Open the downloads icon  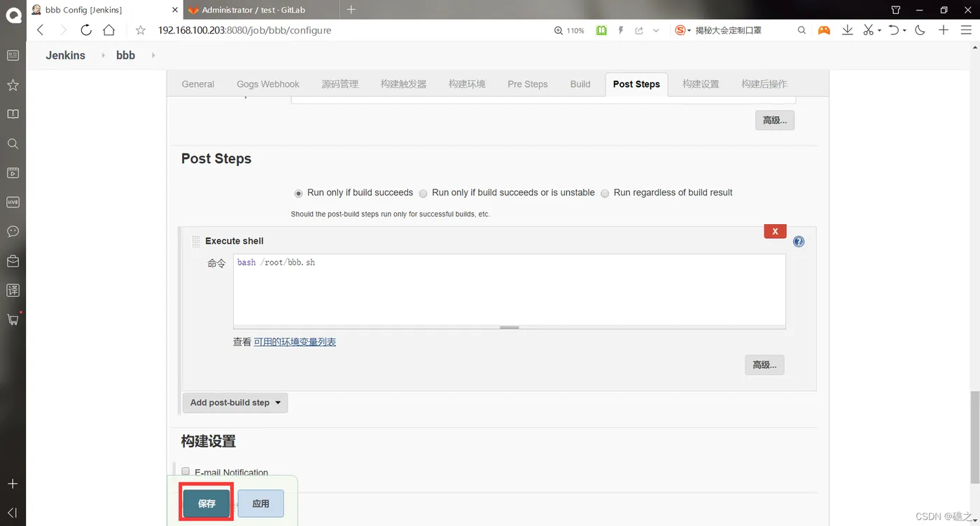click(847, 30)
